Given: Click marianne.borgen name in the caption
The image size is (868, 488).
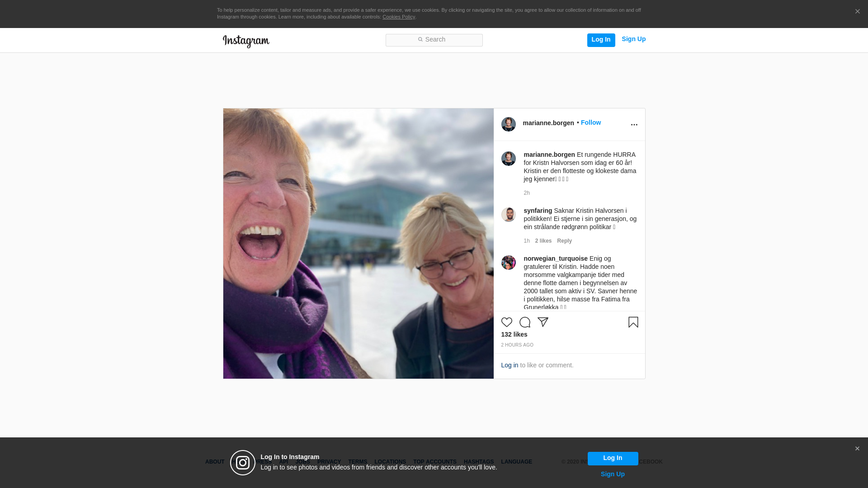Looking at the screenshot, I should point(549,155).
